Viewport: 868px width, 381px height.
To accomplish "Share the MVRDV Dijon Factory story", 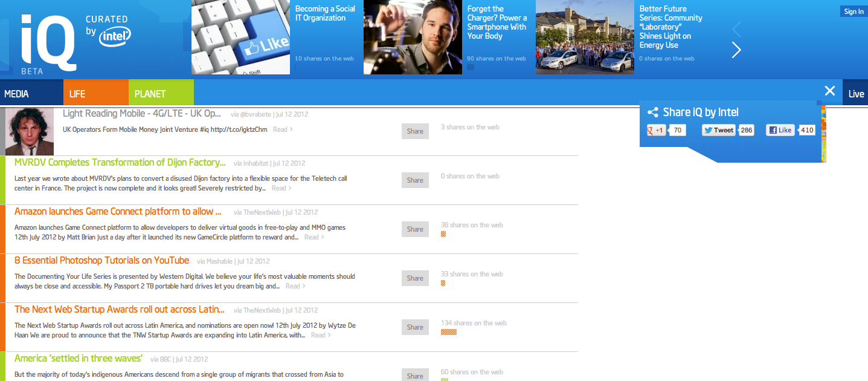I will (415, 180).
